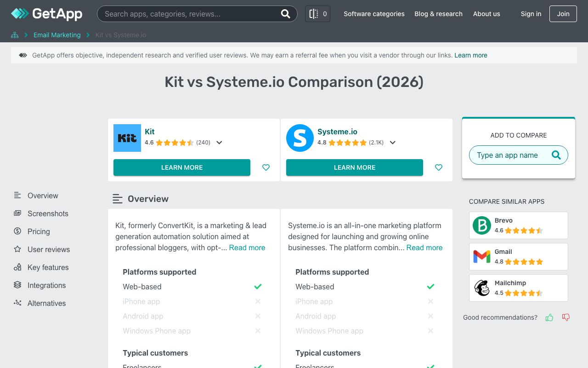The image size is (588, 368).
Task: Click Sign in link
Action: 531,14
